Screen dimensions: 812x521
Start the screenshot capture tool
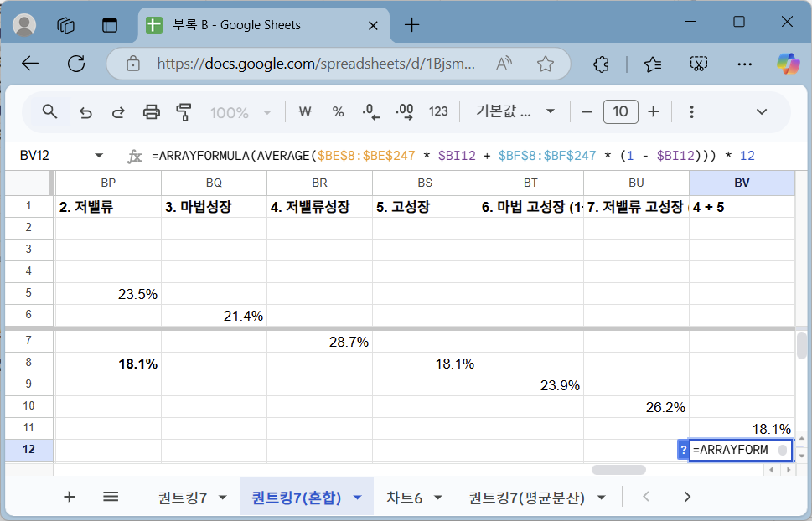click(x=699, y=64)
